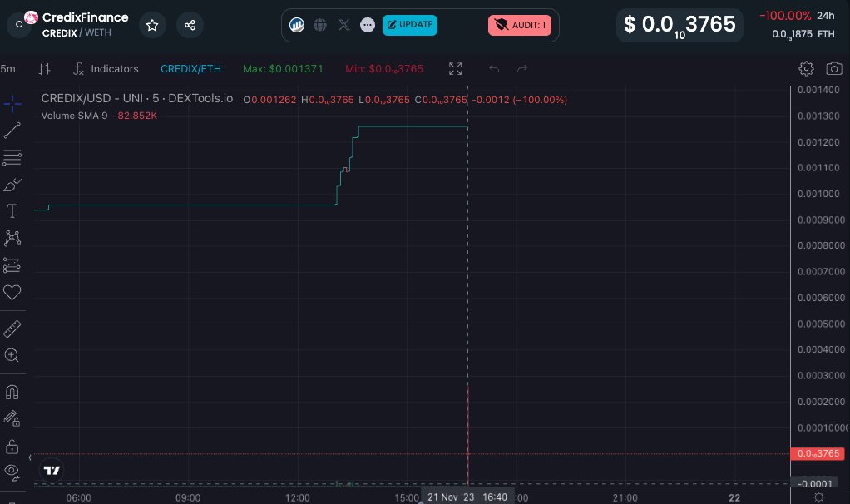
Task: Click the AUDIT: 1 warning button
Action: pyautogui.click(x=519, y=25)
